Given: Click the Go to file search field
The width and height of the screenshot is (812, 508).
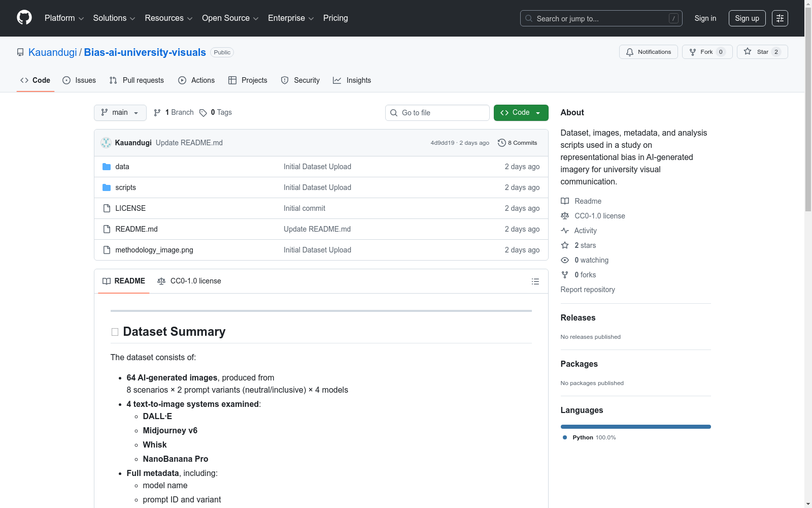Looking at the screenshot, I should click(437, 113).
